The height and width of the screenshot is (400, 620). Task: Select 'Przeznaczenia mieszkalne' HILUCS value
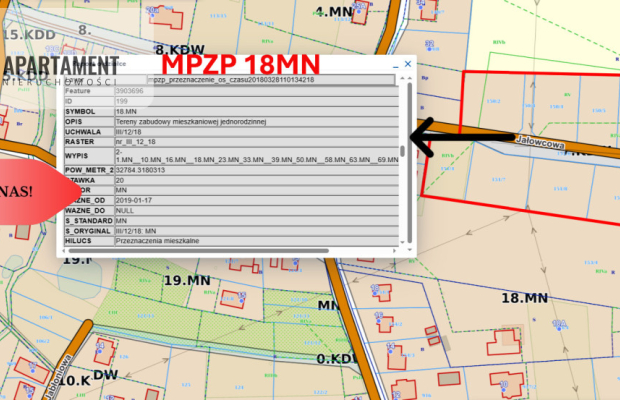pyautogui.click(x=157, y=241)
